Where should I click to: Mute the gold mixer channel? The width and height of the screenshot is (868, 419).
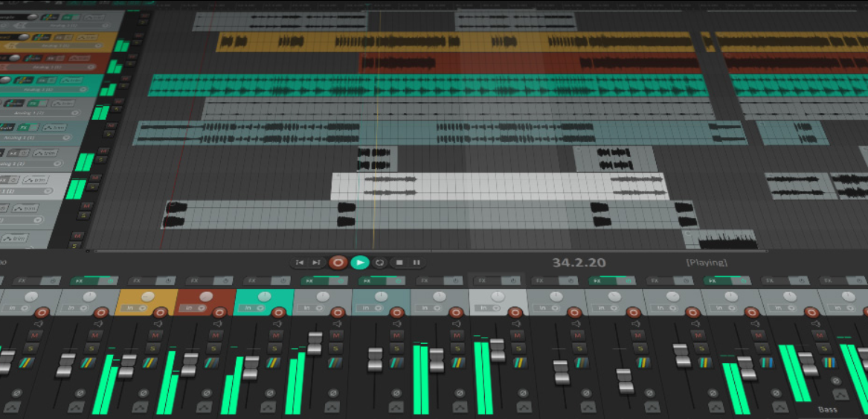(x=155, y=336)
